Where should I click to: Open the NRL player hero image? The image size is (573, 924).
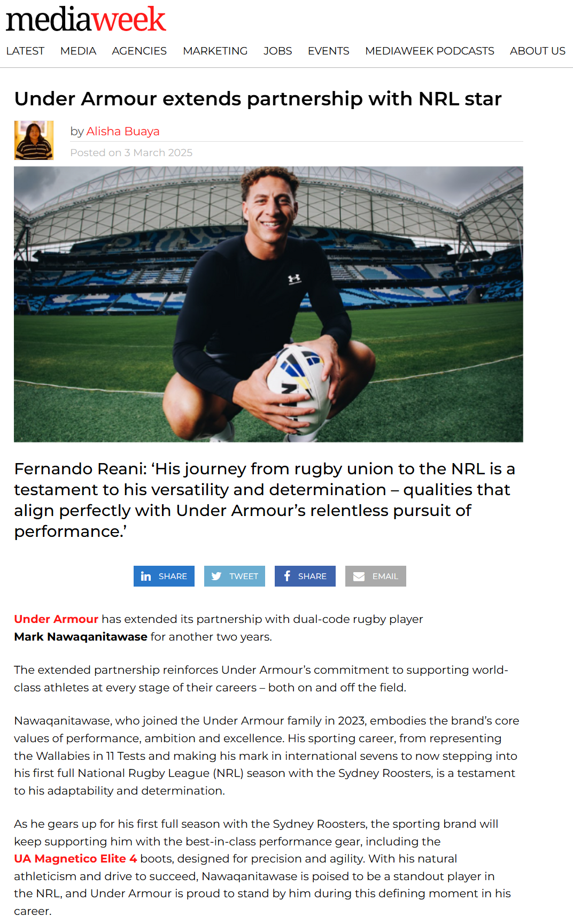coord(268,304)
